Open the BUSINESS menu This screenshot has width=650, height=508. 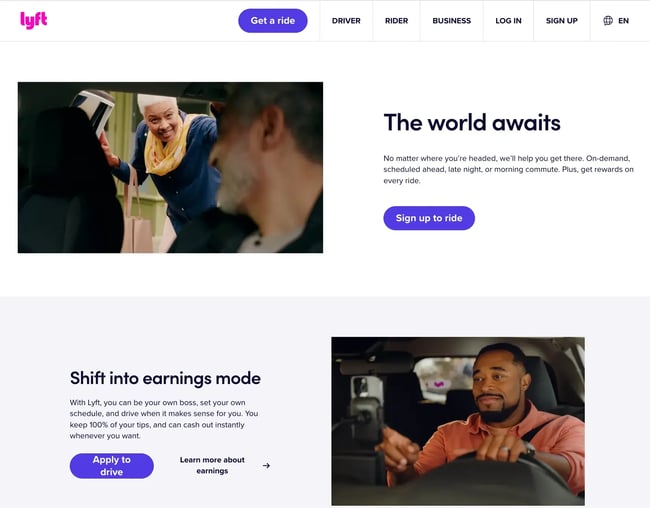451,21
